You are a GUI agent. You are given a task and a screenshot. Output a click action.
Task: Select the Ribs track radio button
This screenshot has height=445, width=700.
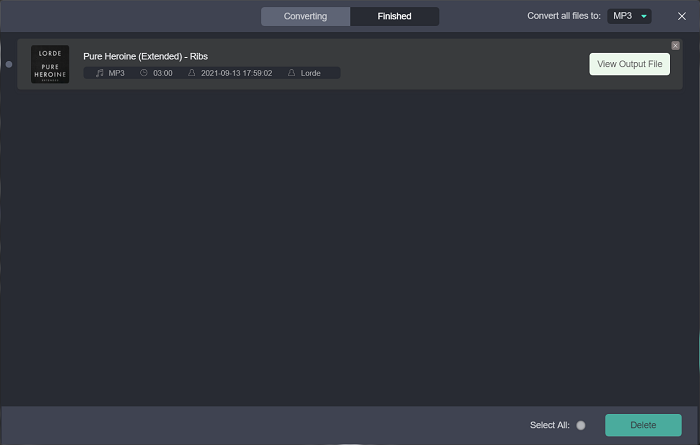tap(9, 64)
